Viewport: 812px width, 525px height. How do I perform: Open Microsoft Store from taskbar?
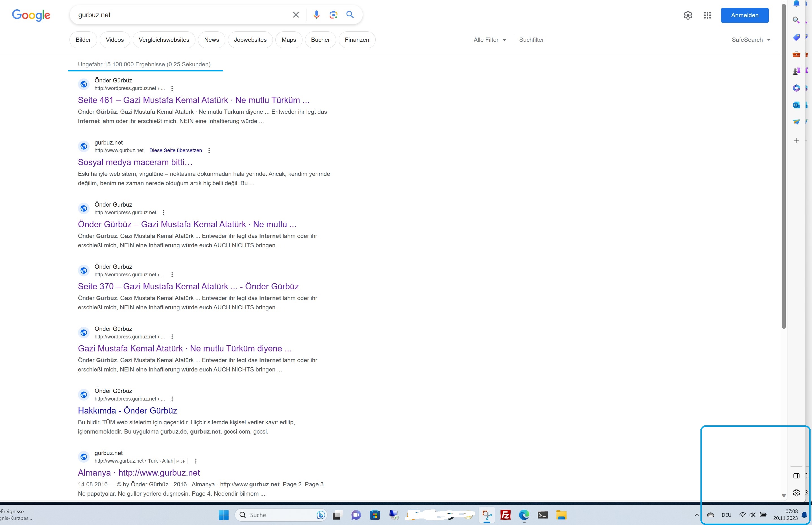375,515
